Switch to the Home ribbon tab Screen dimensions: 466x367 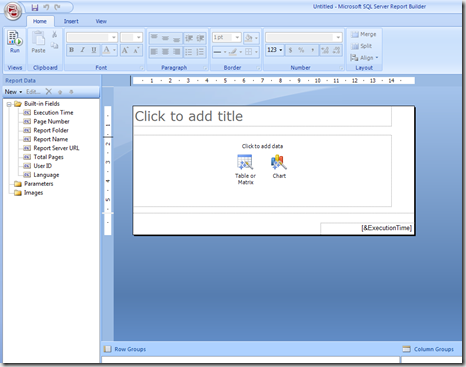[40, 21]
